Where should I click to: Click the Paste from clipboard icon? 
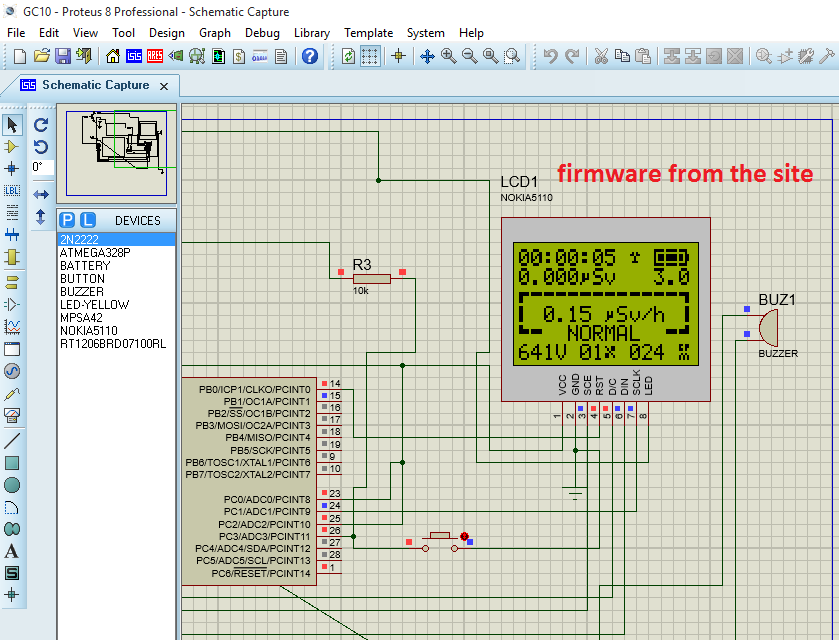point(643,56)
